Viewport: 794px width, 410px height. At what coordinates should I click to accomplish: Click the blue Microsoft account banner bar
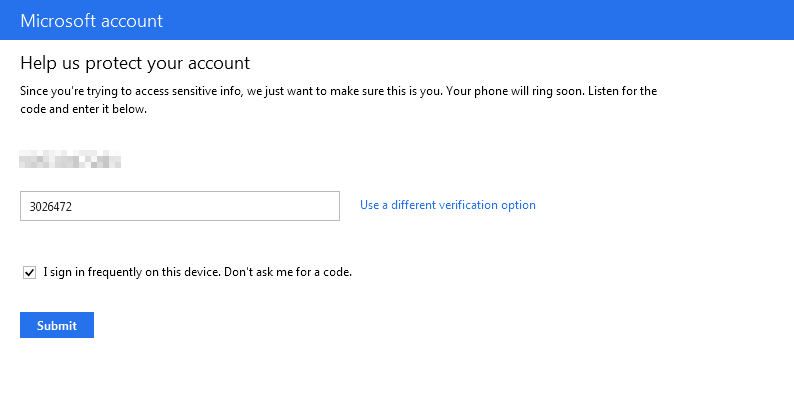pos(500,20)
